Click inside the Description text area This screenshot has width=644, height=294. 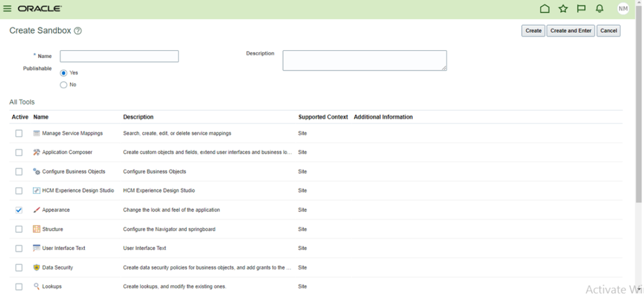[365, 60]
